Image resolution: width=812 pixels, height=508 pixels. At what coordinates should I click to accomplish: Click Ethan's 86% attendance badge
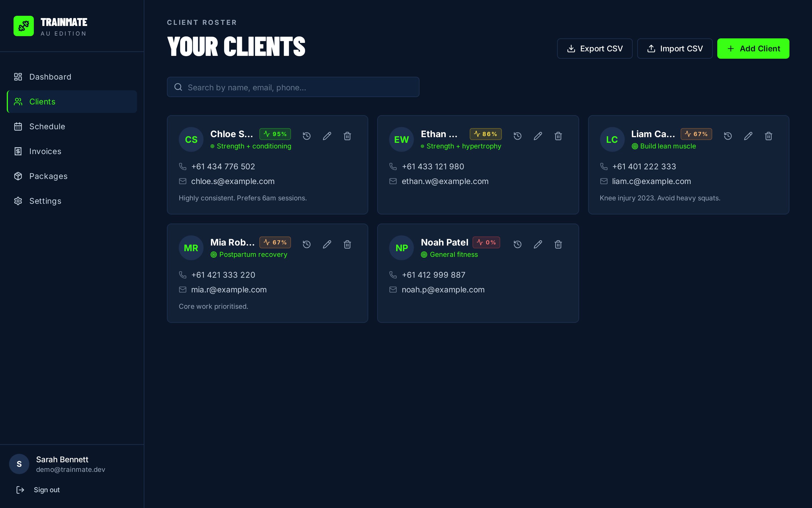pyautogui.click(x=486, y=134)
